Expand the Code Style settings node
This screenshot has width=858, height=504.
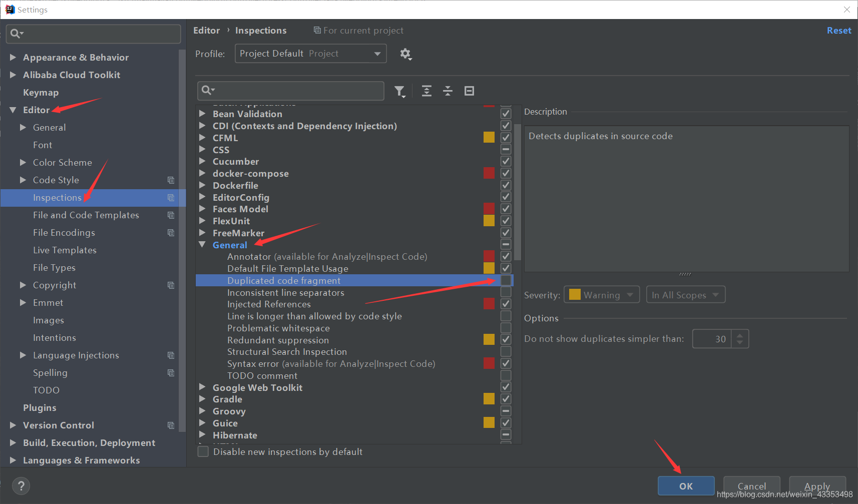click(x=23, y=180)
